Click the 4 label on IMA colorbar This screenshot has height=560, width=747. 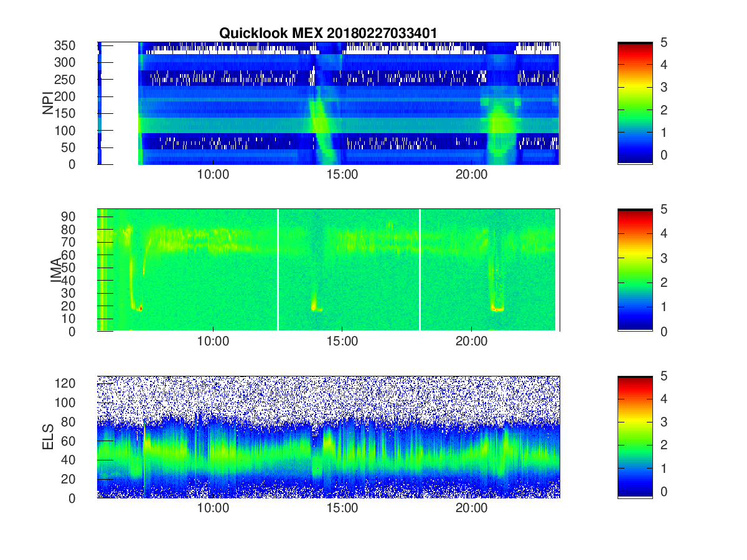[x=664, y=234]
